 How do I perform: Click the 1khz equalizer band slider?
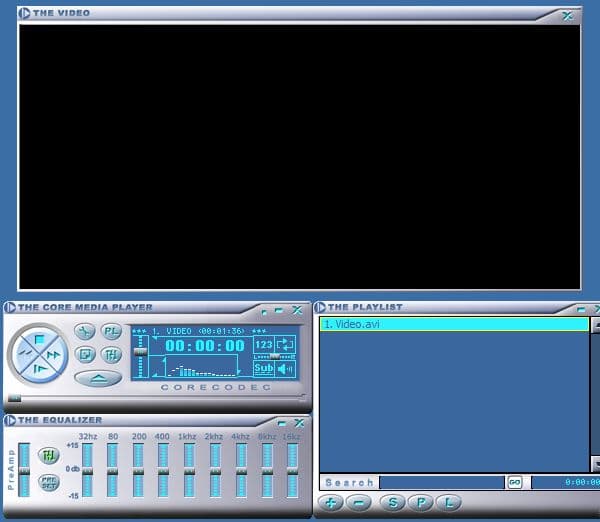coord(189,470)
